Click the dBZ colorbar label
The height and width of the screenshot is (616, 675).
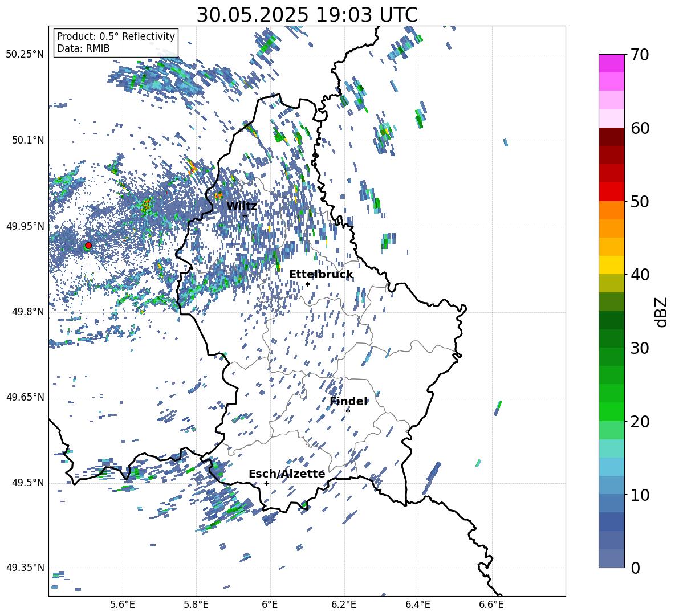(x=662, y=312)
